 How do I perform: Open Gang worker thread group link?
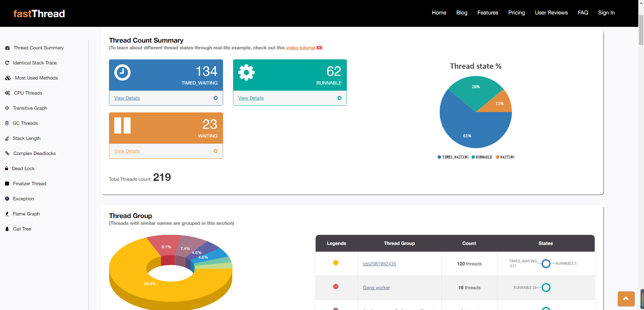click(x=376, y=288)
